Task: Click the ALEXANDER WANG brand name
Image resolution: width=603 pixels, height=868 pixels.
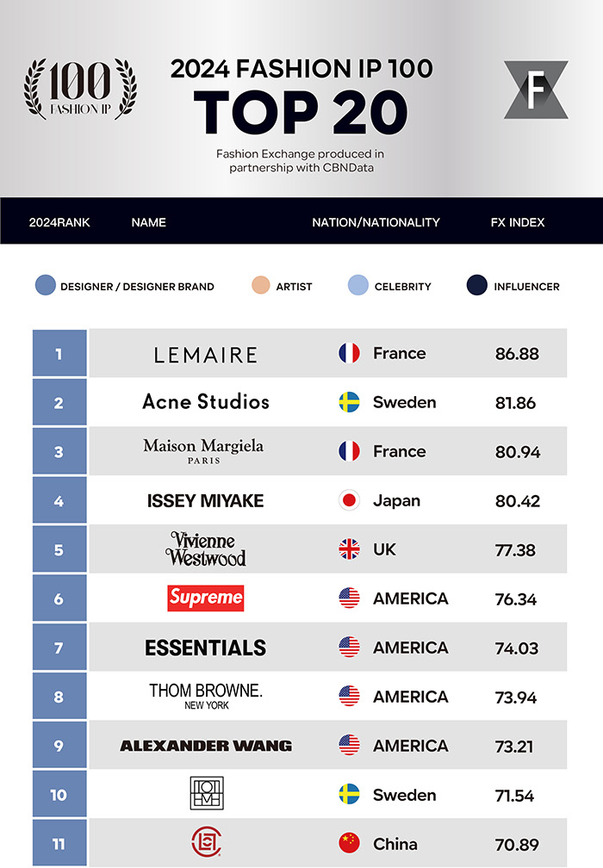Action: coord(206,746)
